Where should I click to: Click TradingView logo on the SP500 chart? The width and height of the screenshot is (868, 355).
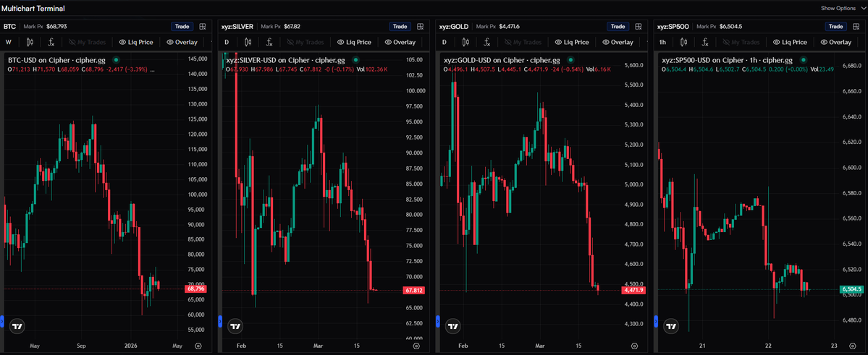pos(671,325)
